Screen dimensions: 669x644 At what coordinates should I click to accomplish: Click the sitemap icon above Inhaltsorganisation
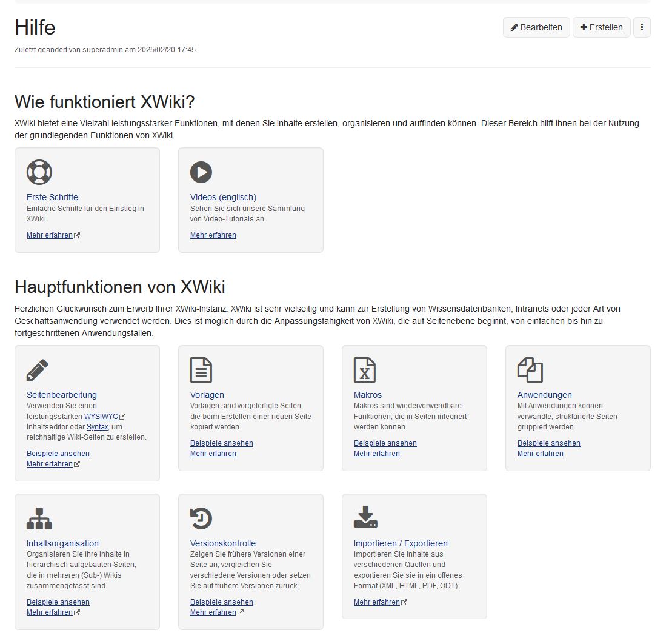tap(39, 518)
